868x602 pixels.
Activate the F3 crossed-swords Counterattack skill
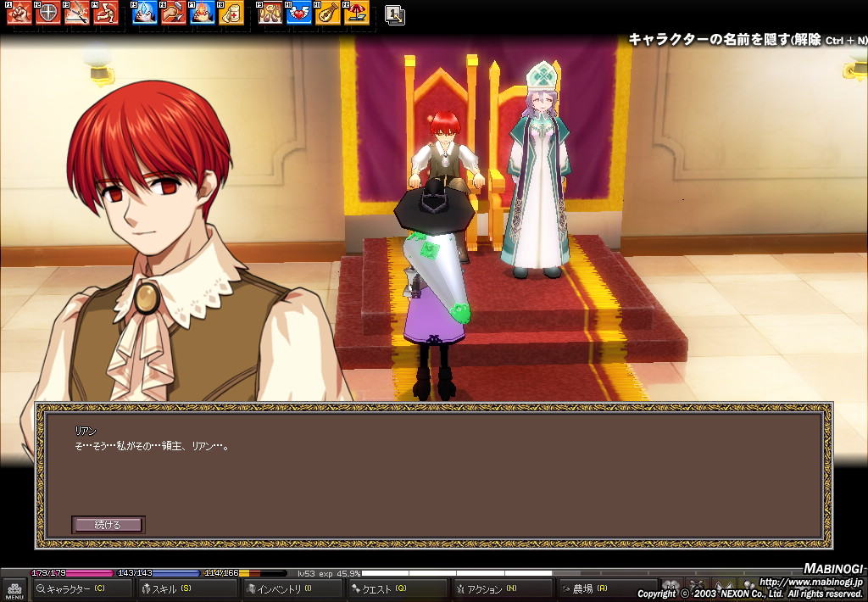77,14
